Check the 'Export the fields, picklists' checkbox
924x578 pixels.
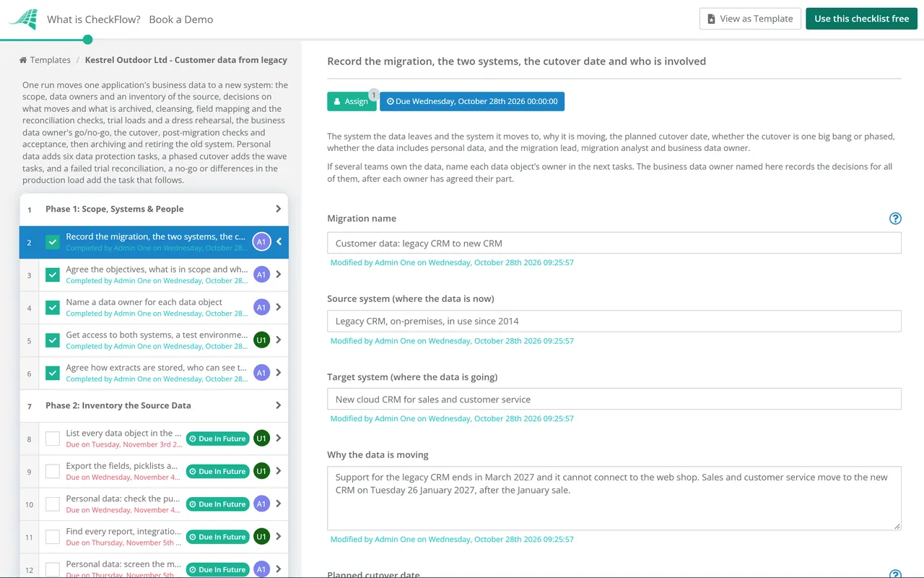pos(53,471)
